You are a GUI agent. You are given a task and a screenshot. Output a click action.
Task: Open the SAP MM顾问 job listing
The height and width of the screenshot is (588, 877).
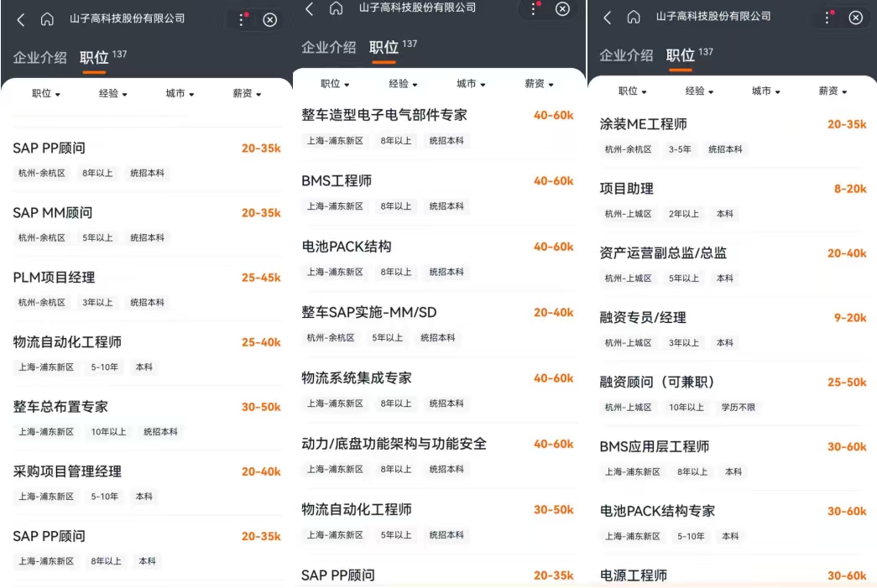(x=147, y=225)
